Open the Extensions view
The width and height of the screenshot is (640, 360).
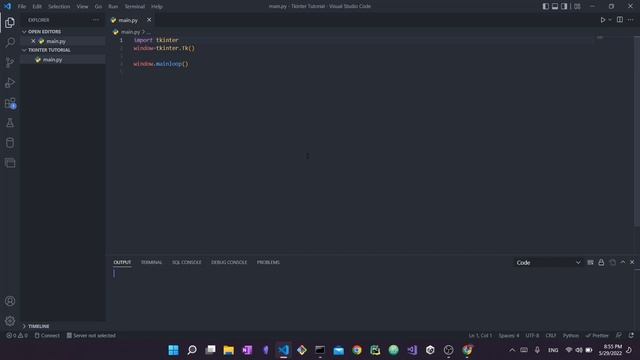click(x=10, y=103)
